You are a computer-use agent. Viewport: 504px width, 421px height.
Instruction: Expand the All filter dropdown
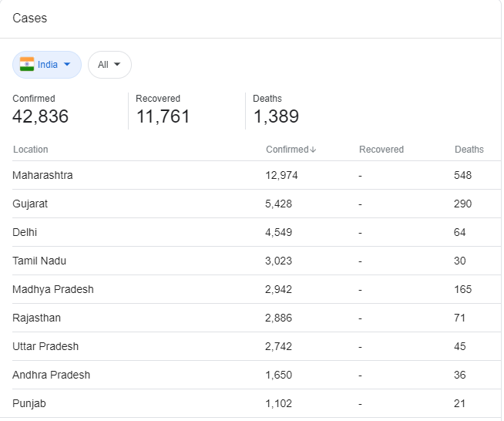109,65
